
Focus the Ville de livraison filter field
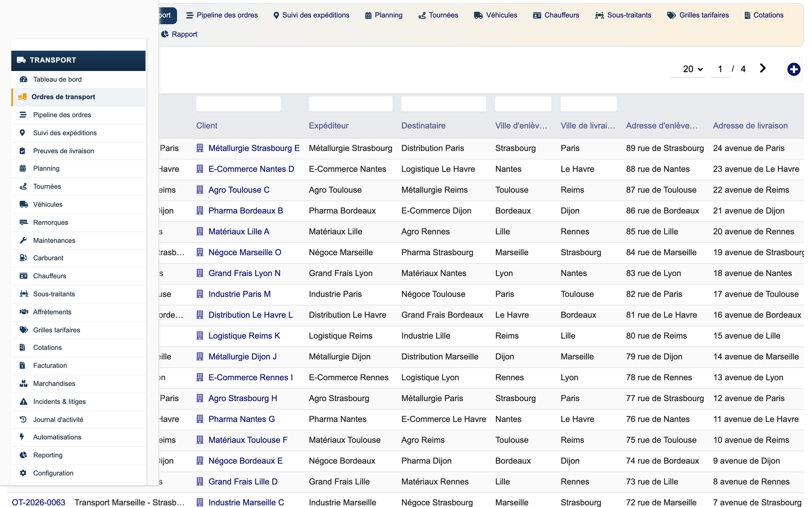(x=588, y=104)
